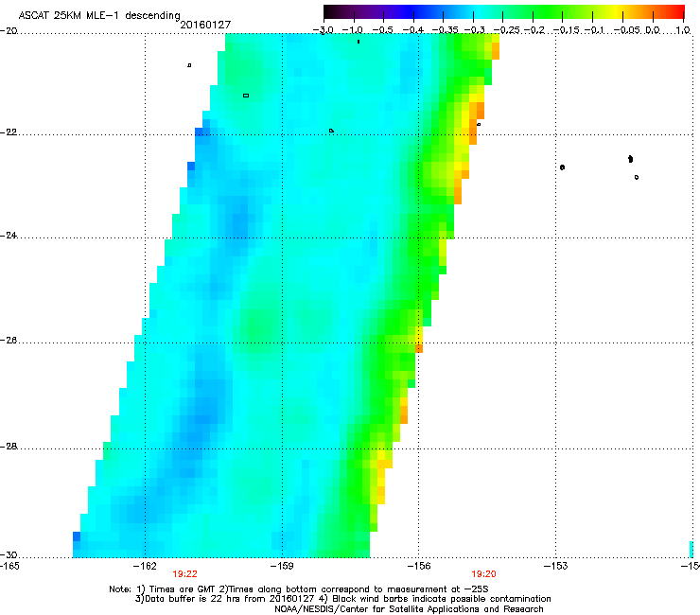
Task: Click the longitude axis label -156
Action: pos(419,566)
